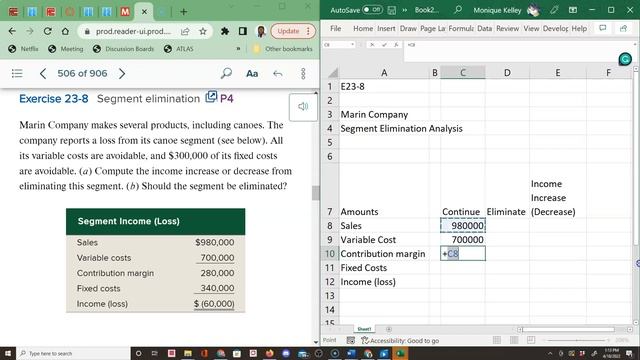This screenshot has width=640, height=360.
Task: Open the Insert Function fx icon
Action: tap(396, 44)
